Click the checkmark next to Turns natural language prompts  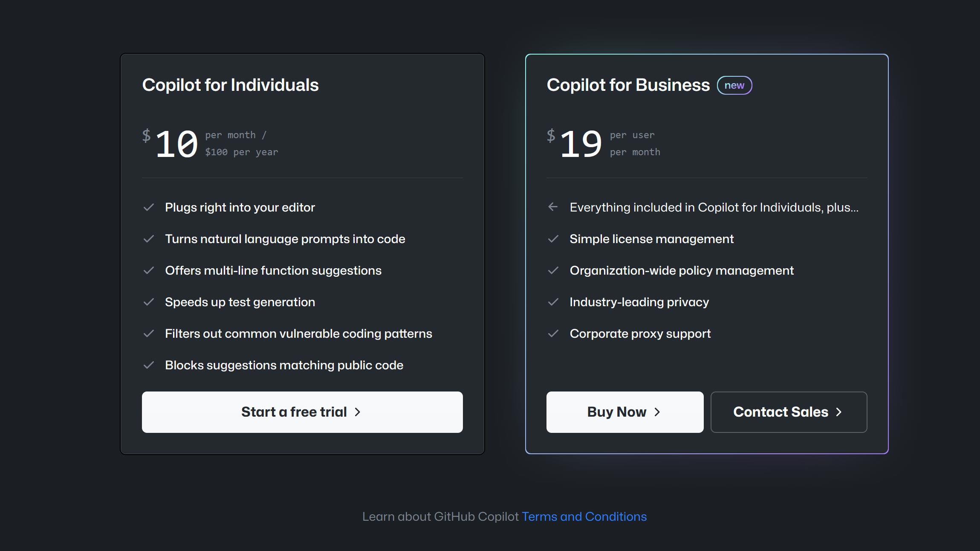149,239
